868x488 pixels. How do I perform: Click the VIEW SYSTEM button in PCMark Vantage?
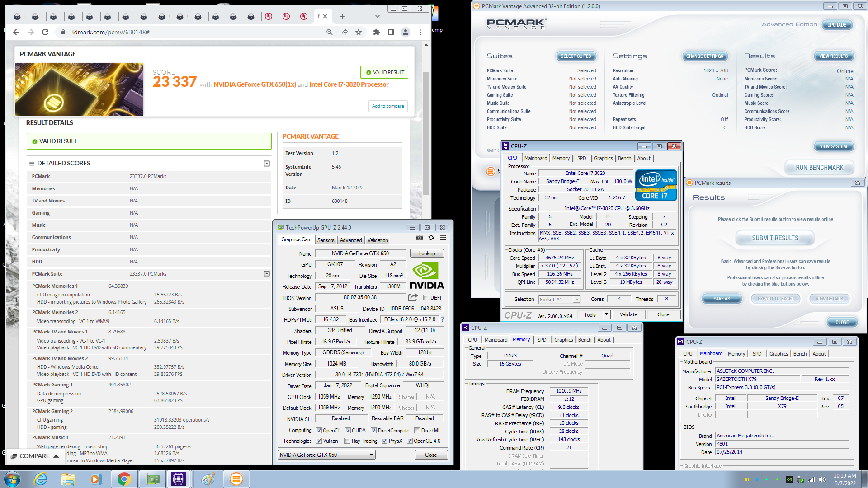[833, 146]
